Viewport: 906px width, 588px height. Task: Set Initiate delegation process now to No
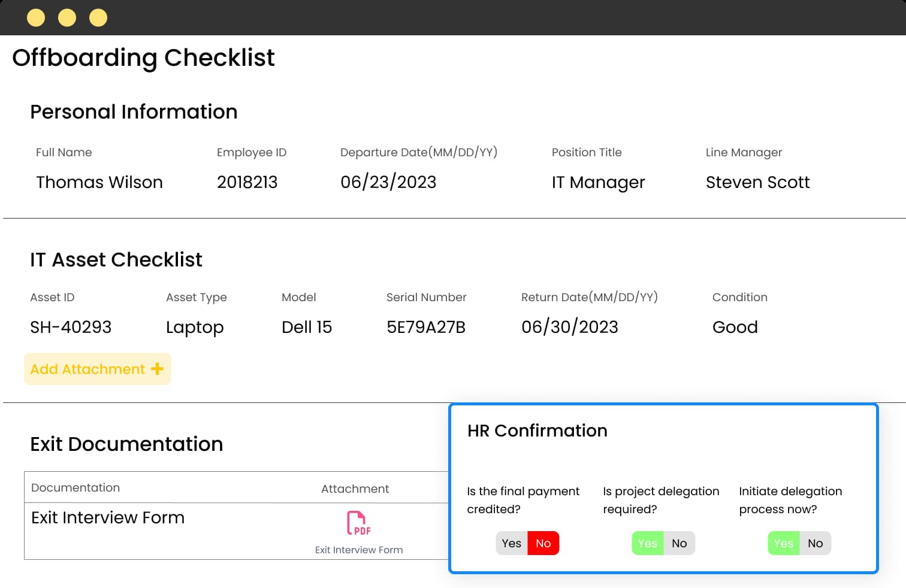click(x=815, y=543)
